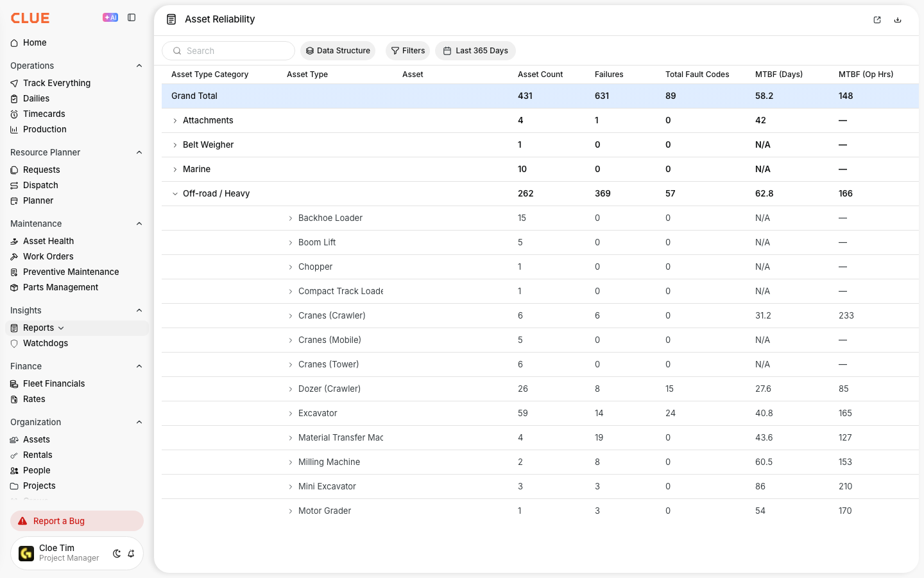The image size is (924, 578).
Task: Open Fleet Financials page
Action: 54,383
